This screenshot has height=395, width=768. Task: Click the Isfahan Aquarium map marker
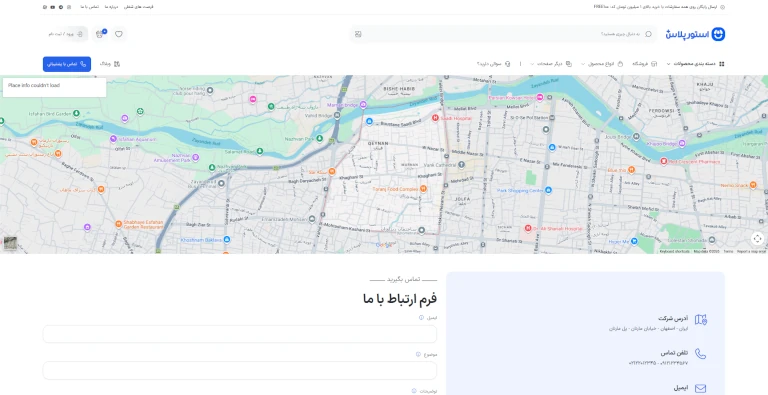coord(113,139)
